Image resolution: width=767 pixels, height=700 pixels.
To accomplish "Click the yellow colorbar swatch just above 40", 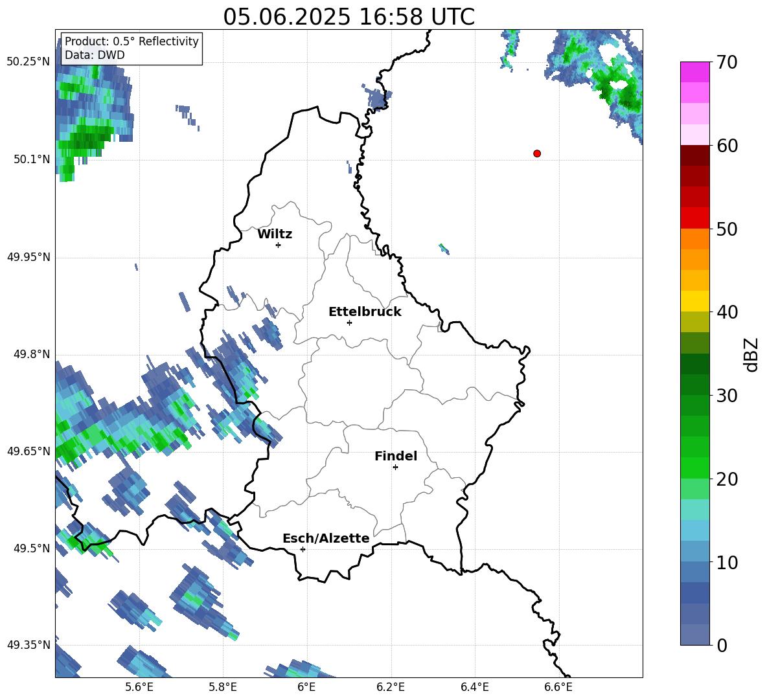I will click(x=694, y=302).
